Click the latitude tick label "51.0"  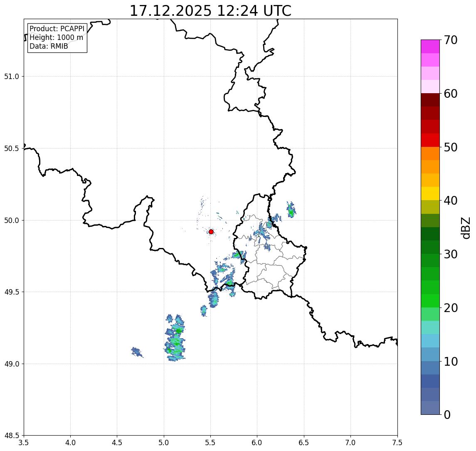click(x=11, y=77)
